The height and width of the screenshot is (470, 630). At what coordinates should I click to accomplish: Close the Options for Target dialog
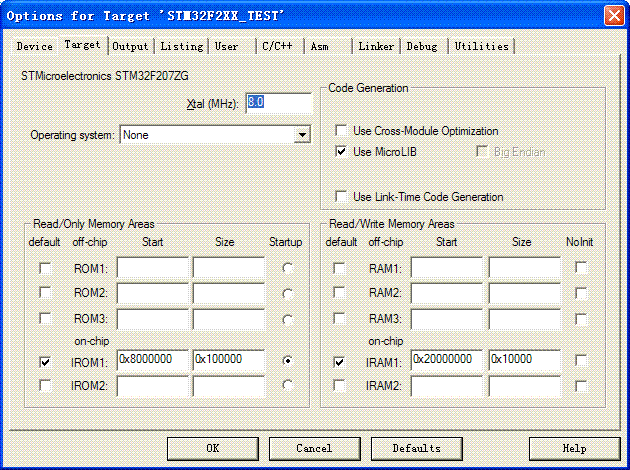tap(614, 16)
